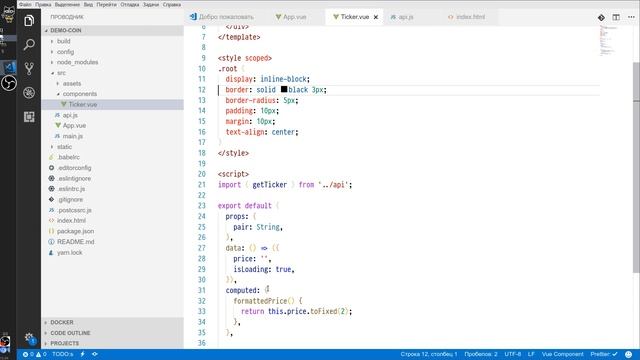Open the Search view in activity bar
640x360 pixels.
tap(29, 44)
